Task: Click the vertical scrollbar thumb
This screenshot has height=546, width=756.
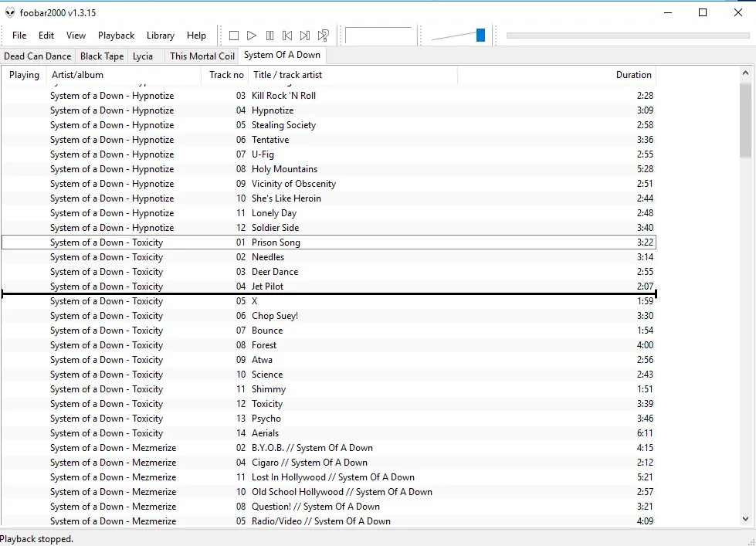Action: 745,120
